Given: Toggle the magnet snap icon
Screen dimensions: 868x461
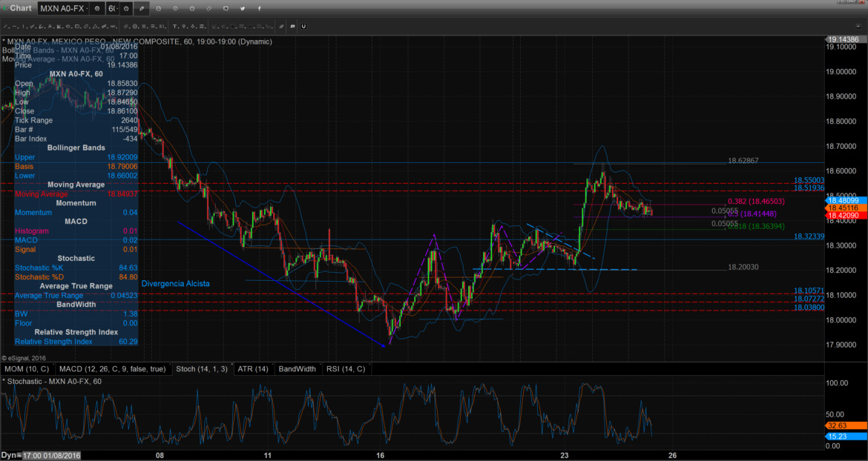Looking at the screenshot, I should (x=303, y=27).
